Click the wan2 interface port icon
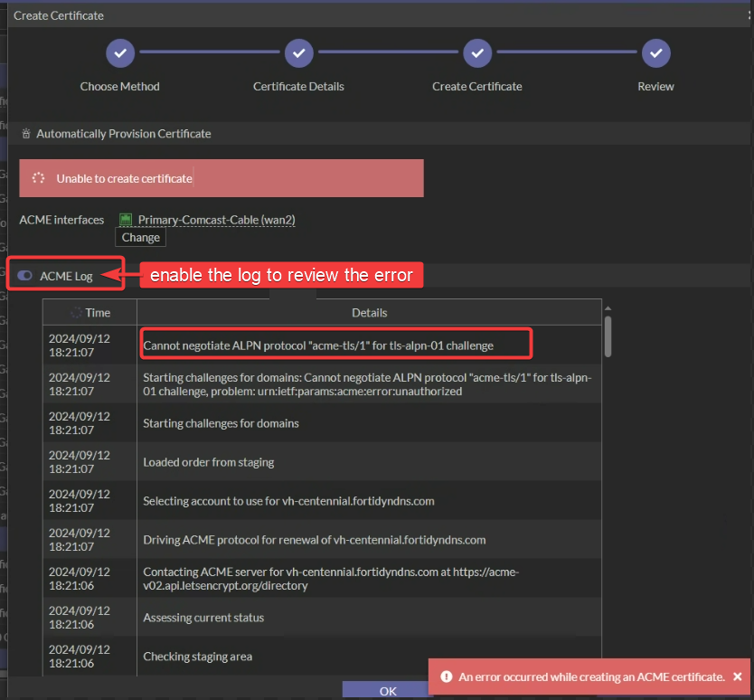 (126, 220)
